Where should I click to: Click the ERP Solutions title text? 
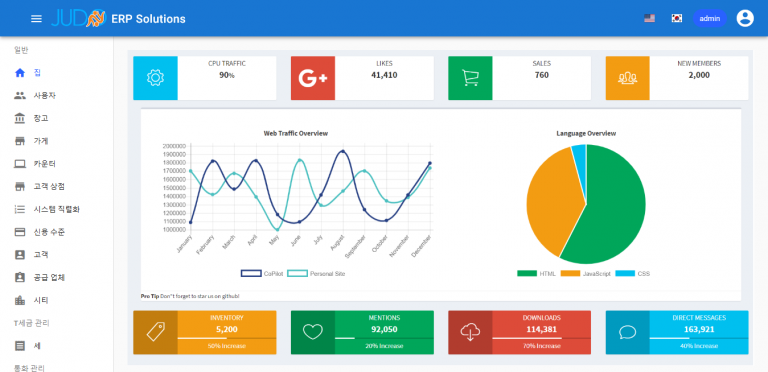[x=148, y=19]
